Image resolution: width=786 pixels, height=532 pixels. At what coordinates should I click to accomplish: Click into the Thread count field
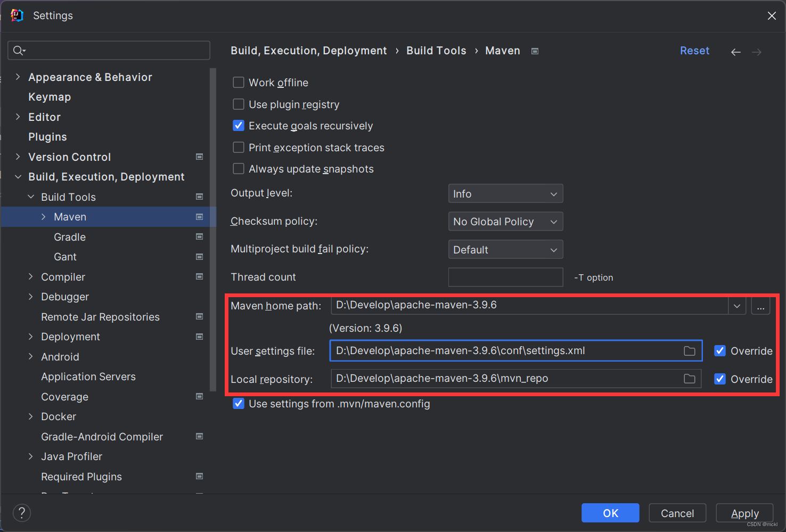[x=505, y=277]
